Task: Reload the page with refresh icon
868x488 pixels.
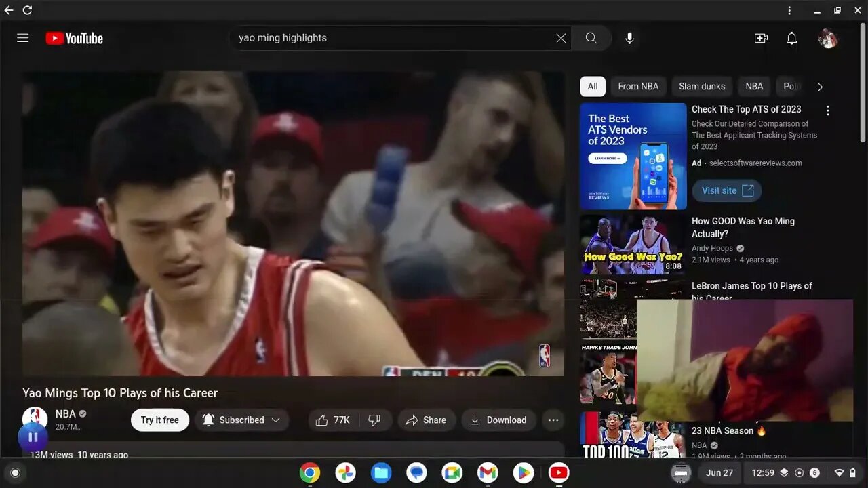Action: [27, 10]
